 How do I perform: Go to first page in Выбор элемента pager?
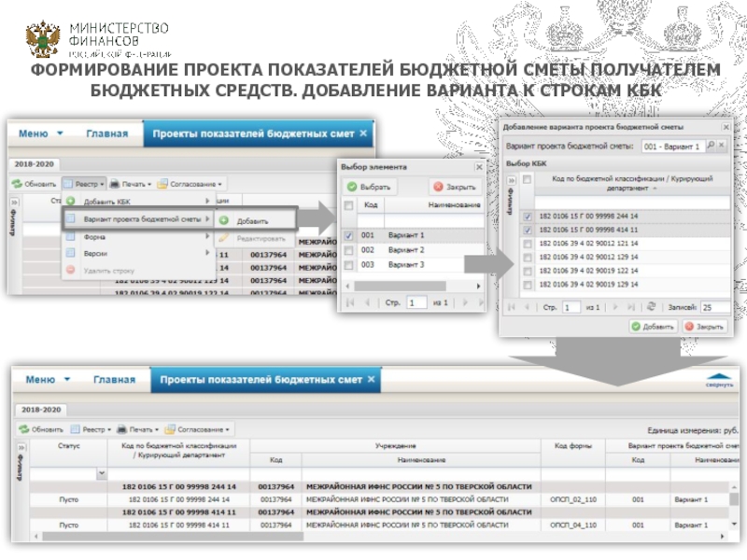point(350,302)
